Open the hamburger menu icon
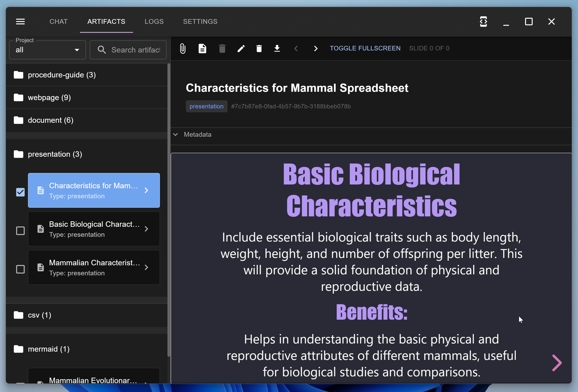The image size is (578, 392). [20, 22]
